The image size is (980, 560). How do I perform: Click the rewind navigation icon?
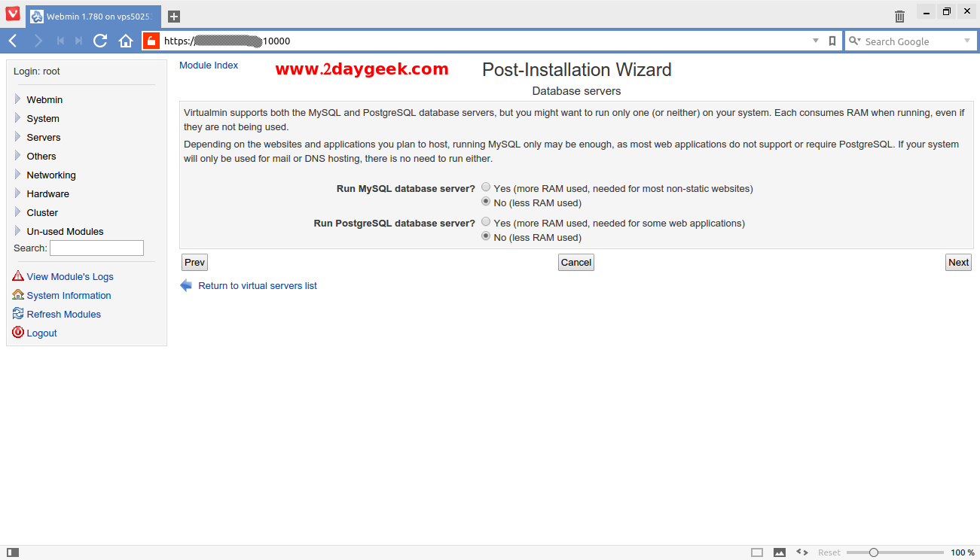pyautogui.click(x=60, y=41)
